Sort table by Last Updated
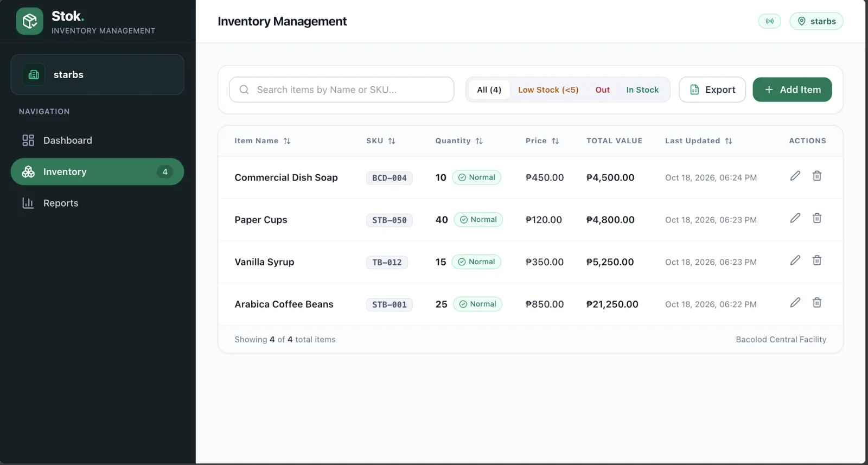This screenshot has width=868, height=465. (x=699, y=141)
